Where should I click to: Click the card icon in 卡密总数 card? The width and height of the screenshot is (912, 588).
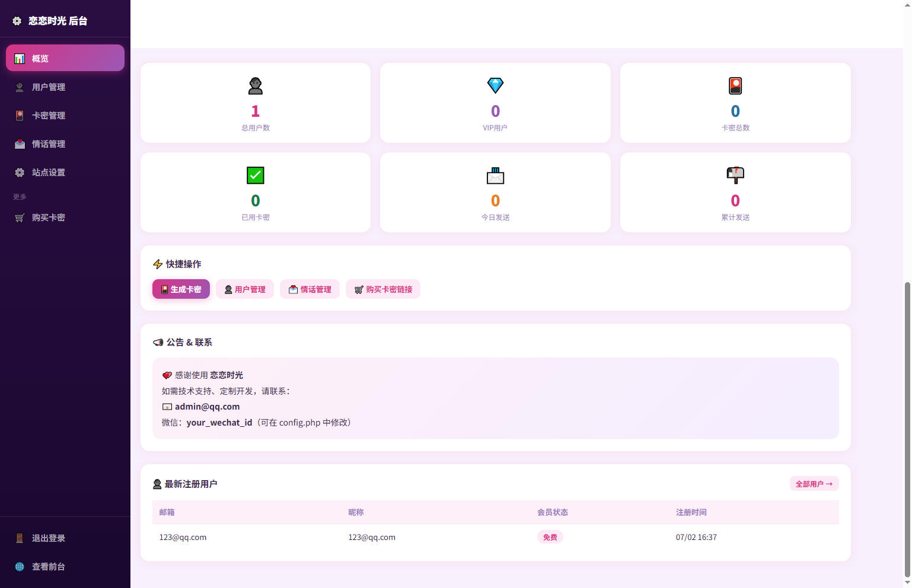tap(735, 86)
